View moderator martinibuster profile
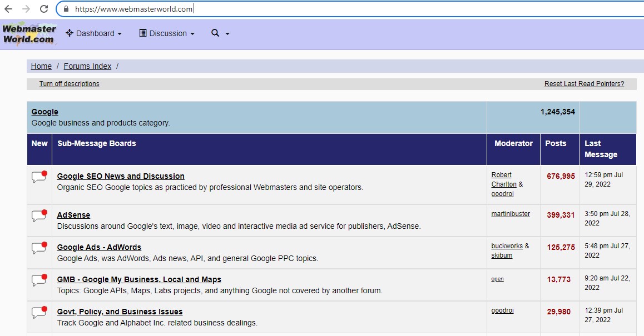The height and width of the screenshot is (336, 644). click(511, 214)
